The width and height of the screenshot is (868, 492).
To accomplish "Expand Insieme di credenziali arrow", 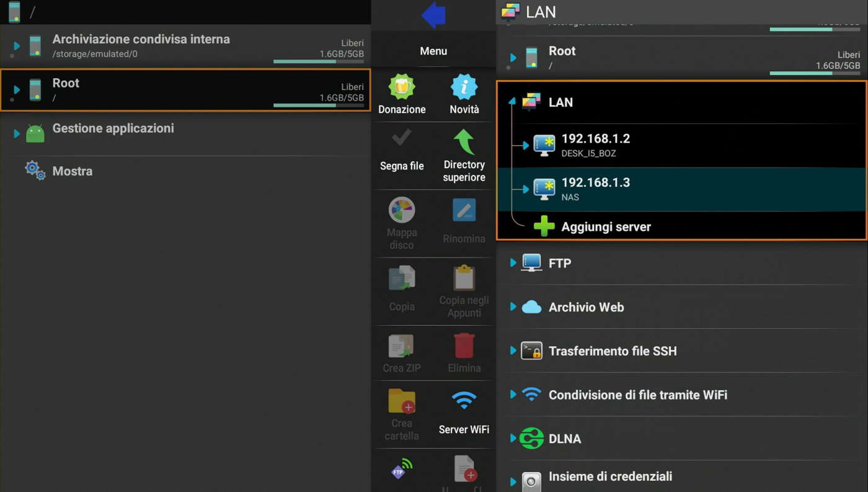I will (x=513, y=481).
